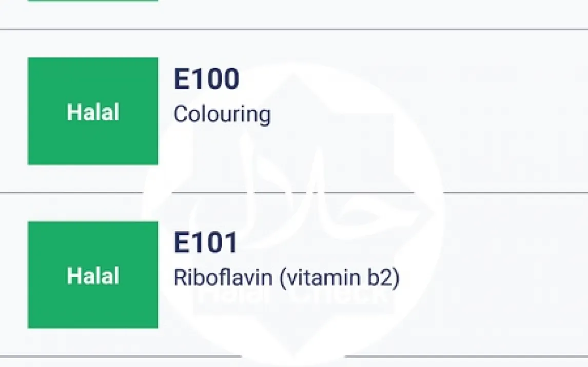Open the E101 additive entry title
Image resolution: width=588 pixels, height=367 pixels.
point(206,243)
